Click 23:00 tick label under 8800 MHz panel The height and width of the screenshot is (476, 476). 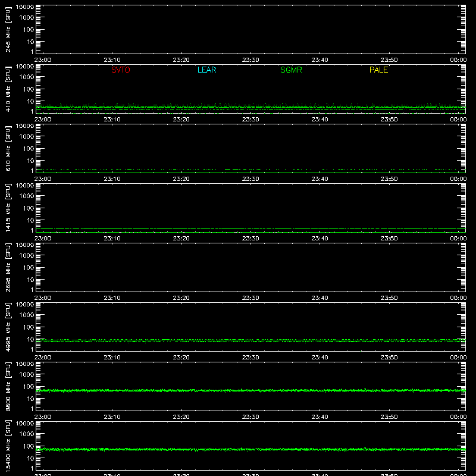point(43,417)
